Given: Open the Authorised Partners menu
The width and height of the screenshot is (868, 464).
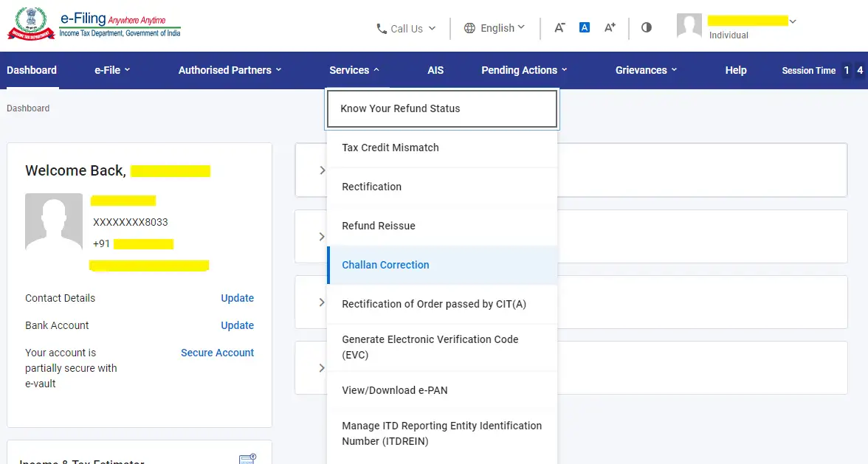Looking at the screenshot, I should (230, 70).
